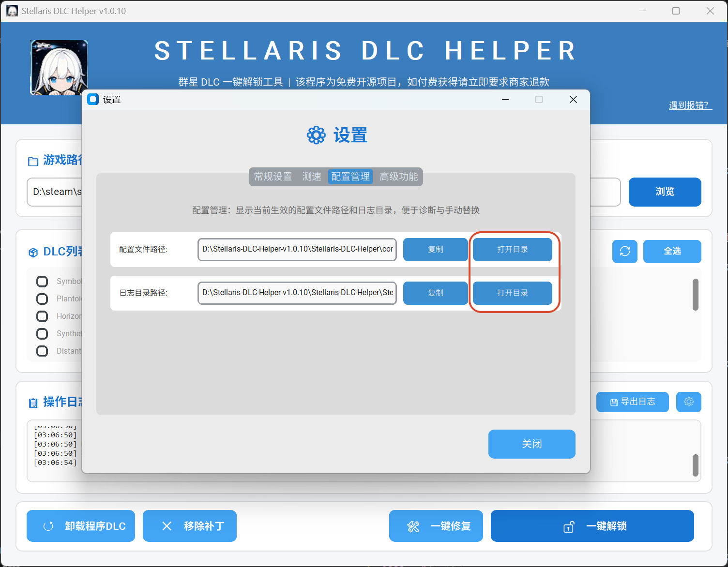This screenshot has width=728, height=567.
Task: Click the 卸载程序DLC button
Action: click(81, 526)
